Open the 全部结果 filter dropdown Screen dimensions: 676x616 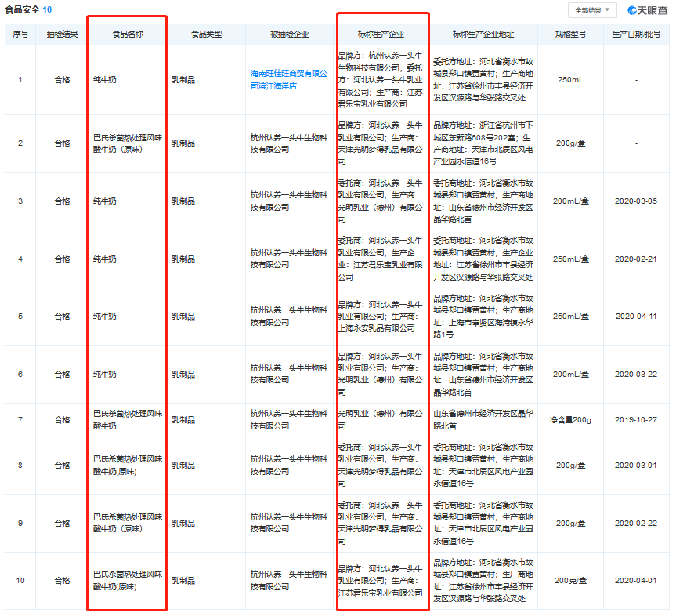click(x=592, y=10)
